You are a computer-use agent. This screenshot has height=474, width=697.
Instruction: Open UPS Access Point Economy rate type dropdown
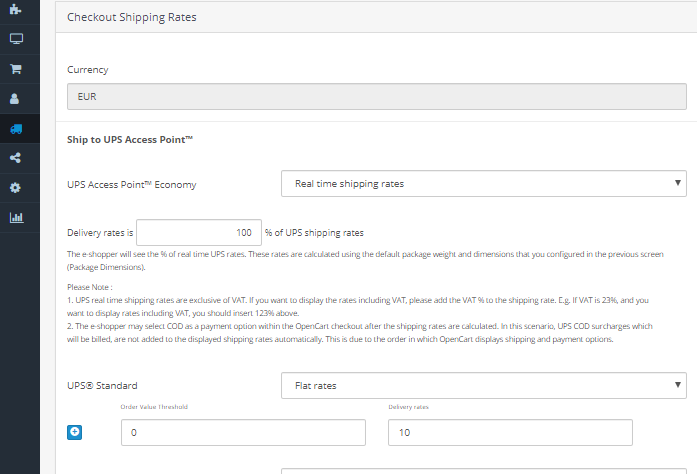pos(484,184)
